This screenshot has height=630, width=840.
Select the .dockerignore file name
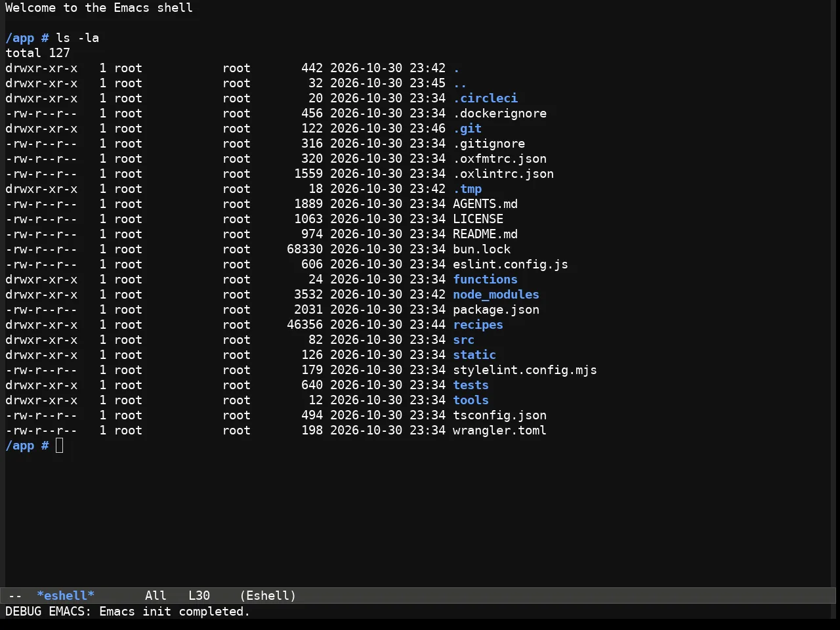pyautogui.click(x=499, y=114)
